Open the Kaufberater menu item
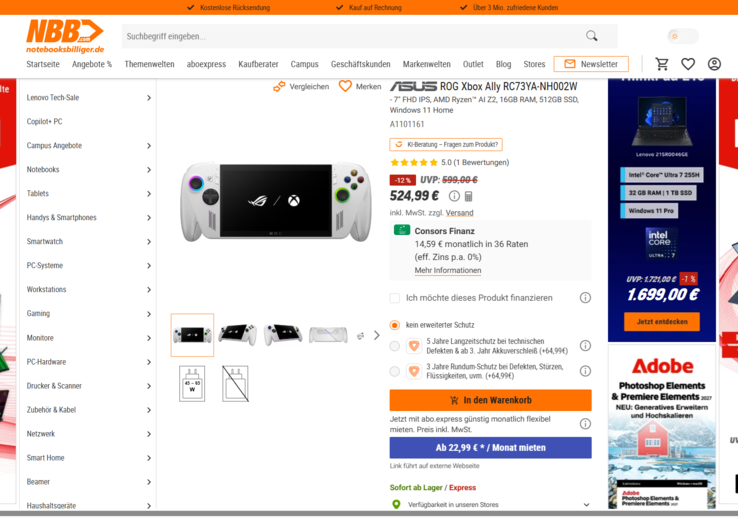Image resolution: width=738 pixels, height=518 pixels. coord(258,64)
